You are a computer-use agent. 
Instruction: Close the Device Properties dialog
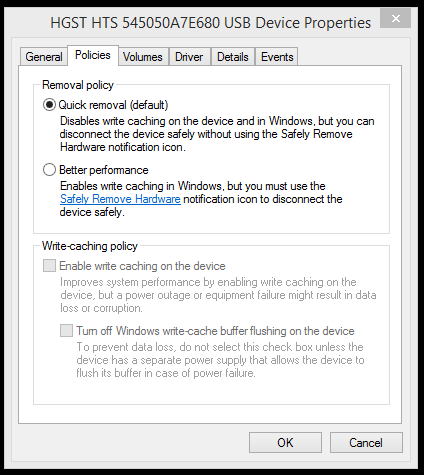click(x=395, y=18)
